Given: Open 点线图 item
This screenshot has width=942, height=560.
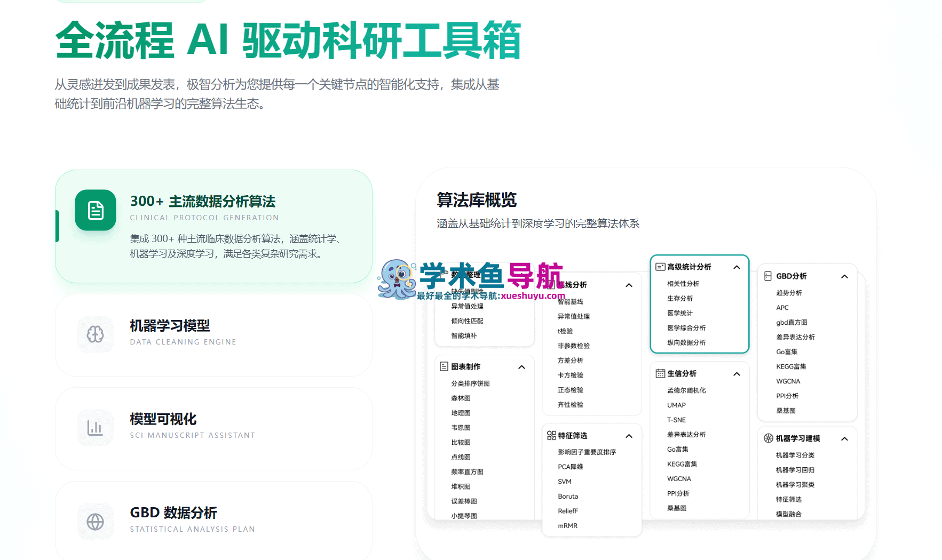Looking at the screenshot, I should (461, 457).
